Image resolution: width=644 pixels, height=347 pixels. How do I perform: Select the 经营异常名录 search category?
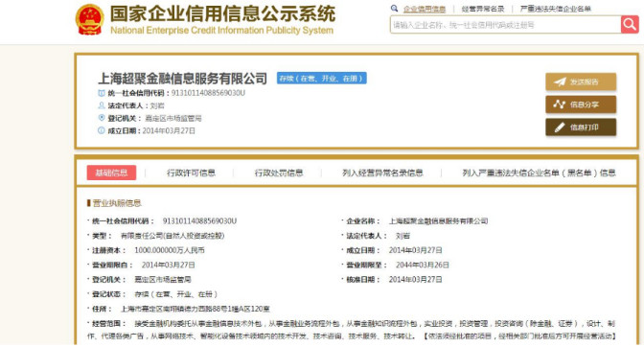pos(483,9)
